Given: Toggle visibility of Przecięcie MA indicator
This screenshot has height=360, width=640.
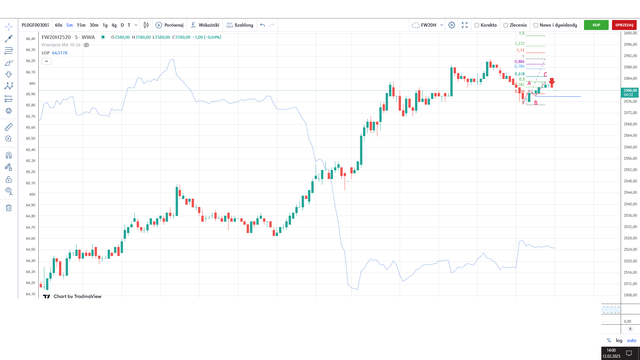Looking at the screenshot, I should pyautogui.click(x=86, y=45).
